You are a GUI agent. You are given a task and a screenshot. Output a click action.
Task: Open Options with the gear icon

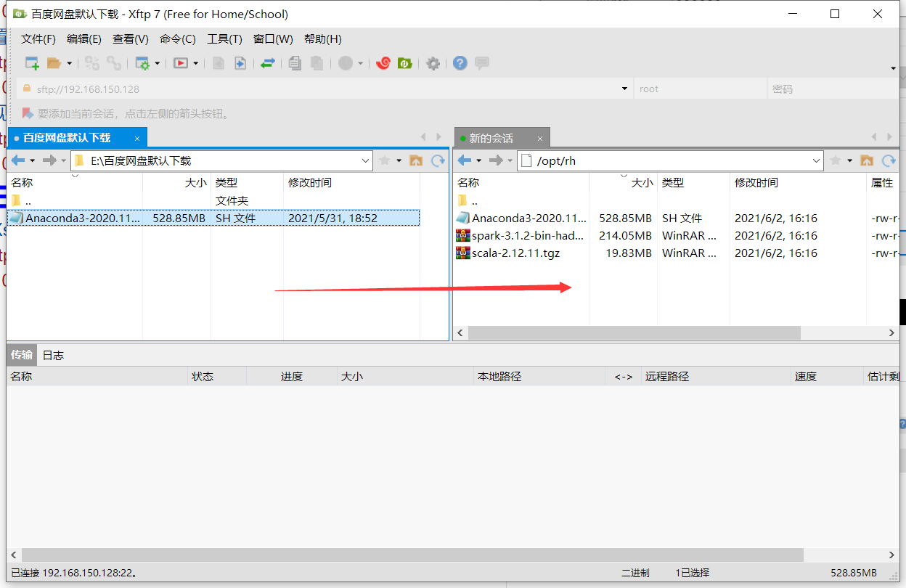point(433,63)
